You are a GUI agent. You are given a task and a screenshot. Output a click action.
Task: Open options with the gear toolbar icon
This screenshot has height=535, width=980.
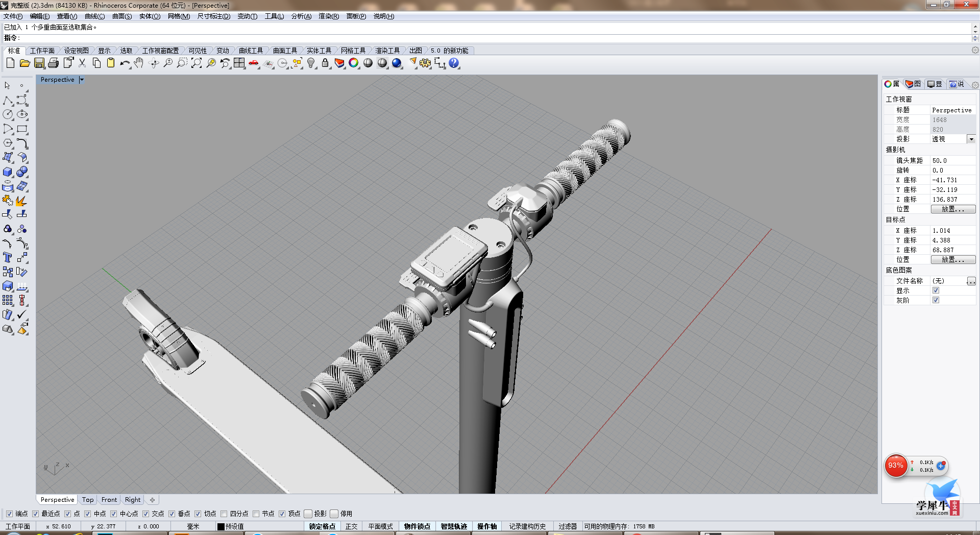click(x=425, y=63)
